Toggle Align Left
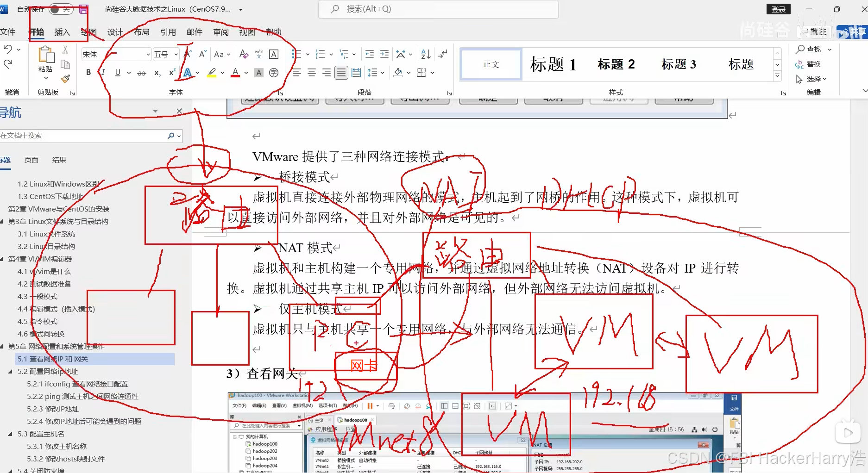The image size is (868, 473). click(297, 73)
